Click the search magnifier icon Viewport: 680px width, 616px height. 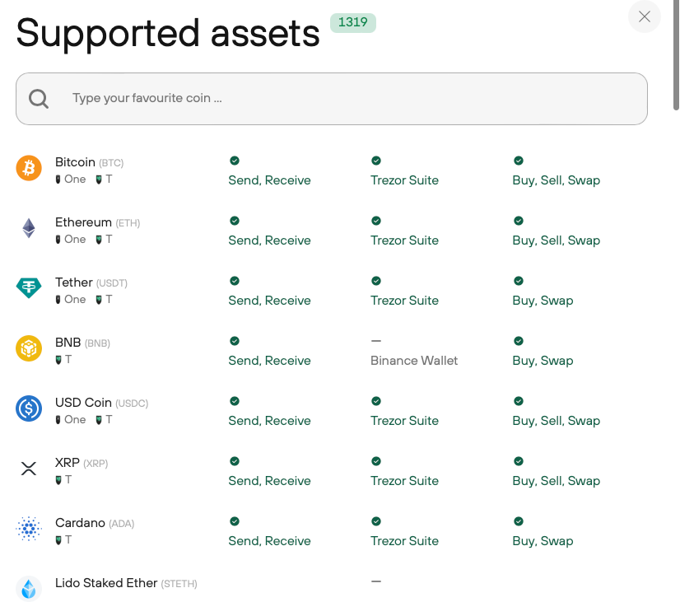(x=38, y=98)
